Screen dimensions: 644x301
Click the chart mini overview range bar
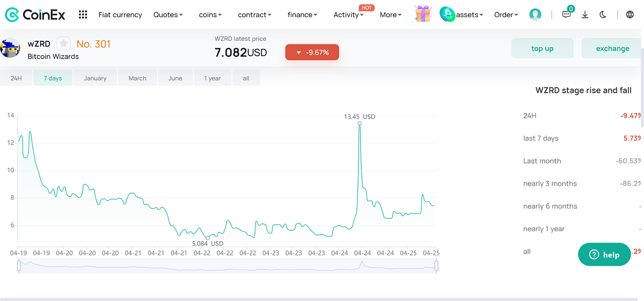pyautogui.click(x=228, y=265)
